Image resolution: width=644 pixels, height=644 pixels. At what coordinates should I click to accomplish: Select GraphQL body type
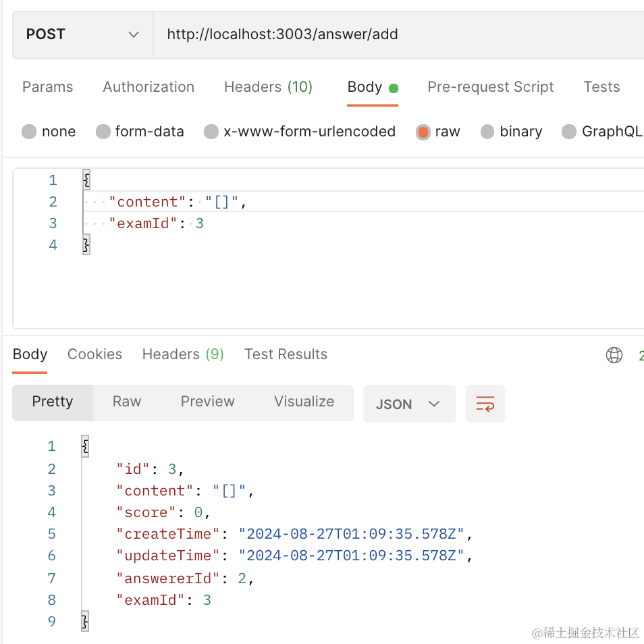(x=569, y=132)
